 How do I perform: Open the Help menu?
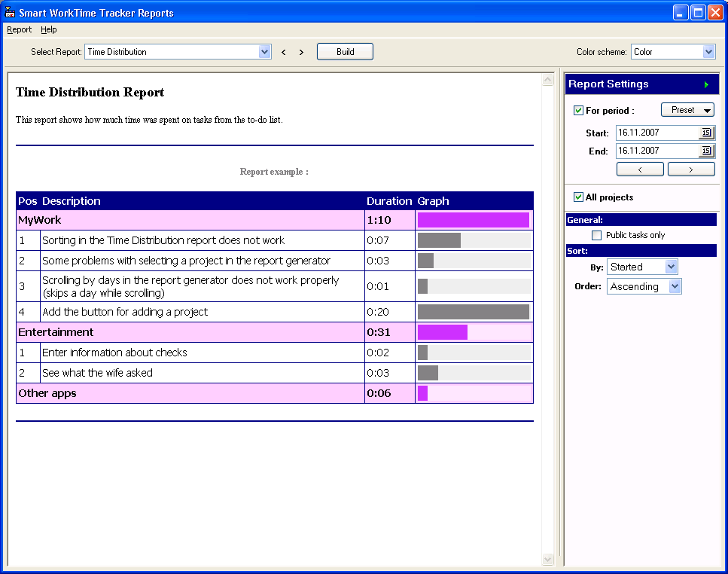click(49, 29)
